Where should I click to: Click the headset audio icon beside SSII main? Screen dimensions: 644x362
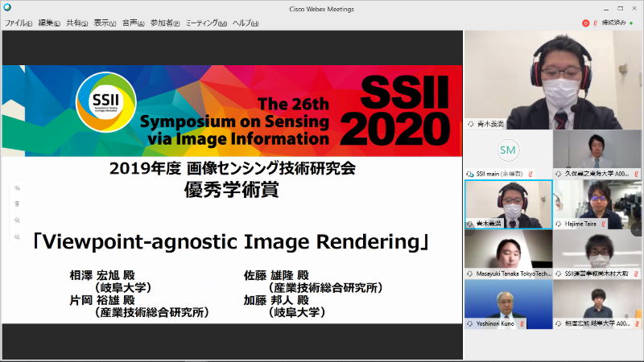click(x=469, y=173)
